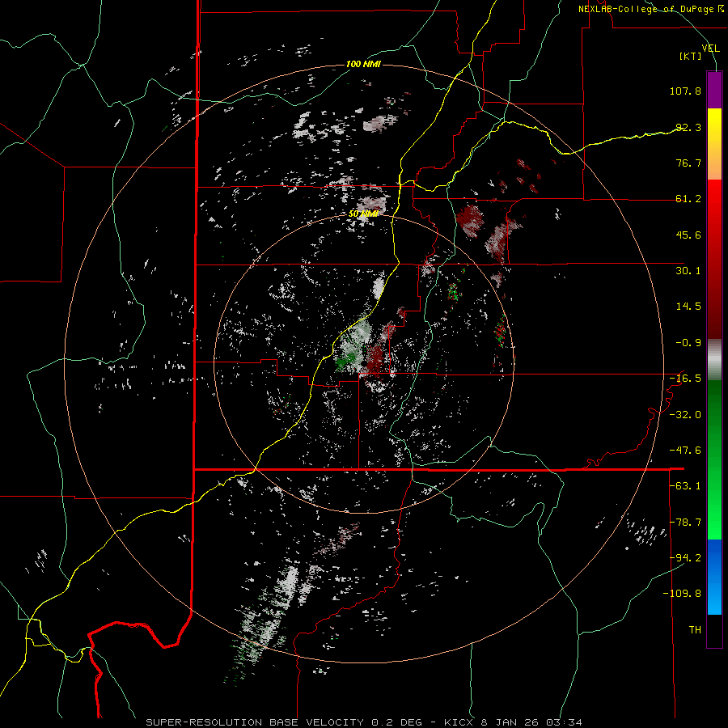Click the -94.2 velocity scale value
The width and height of the screenshot is (728, 728).
point(685,557)
